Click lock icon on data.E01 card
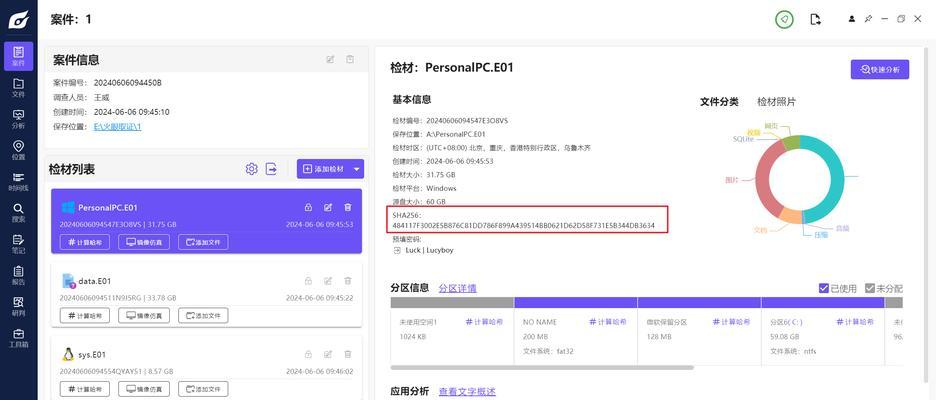Viewport: 936px width, 400px height. 308,281
